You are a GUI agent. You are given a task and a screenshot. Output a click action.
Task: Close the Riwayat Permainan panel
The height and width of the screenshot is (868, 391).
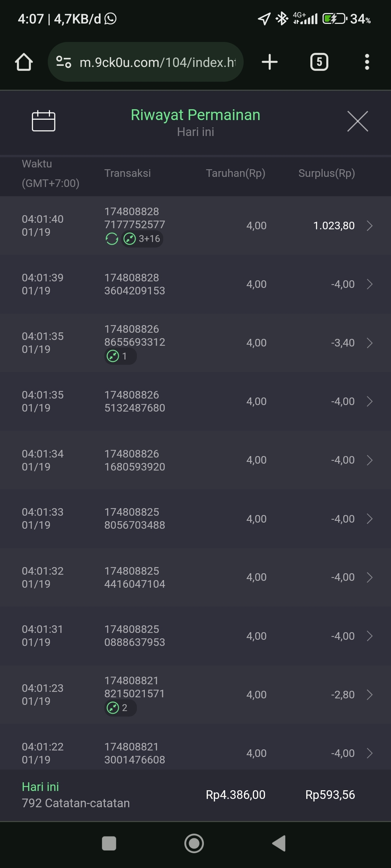[x=357, y=121]
